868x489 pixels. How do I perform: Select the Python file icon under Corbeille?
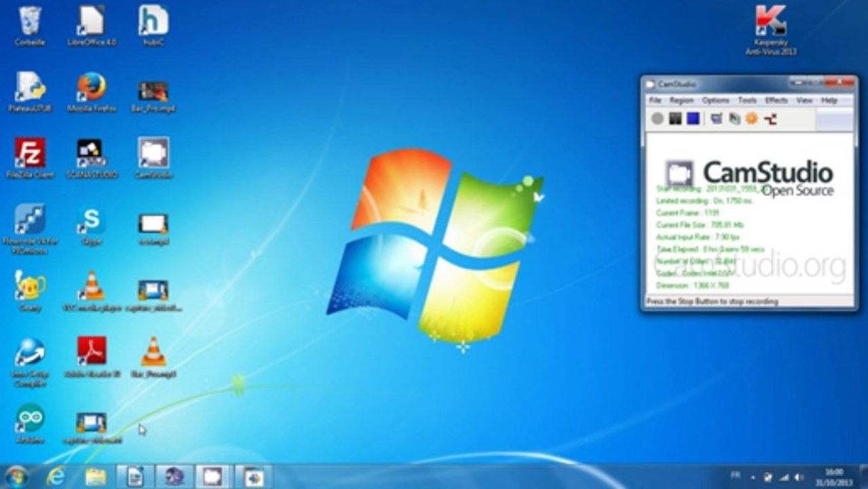(x=30, y=92)
